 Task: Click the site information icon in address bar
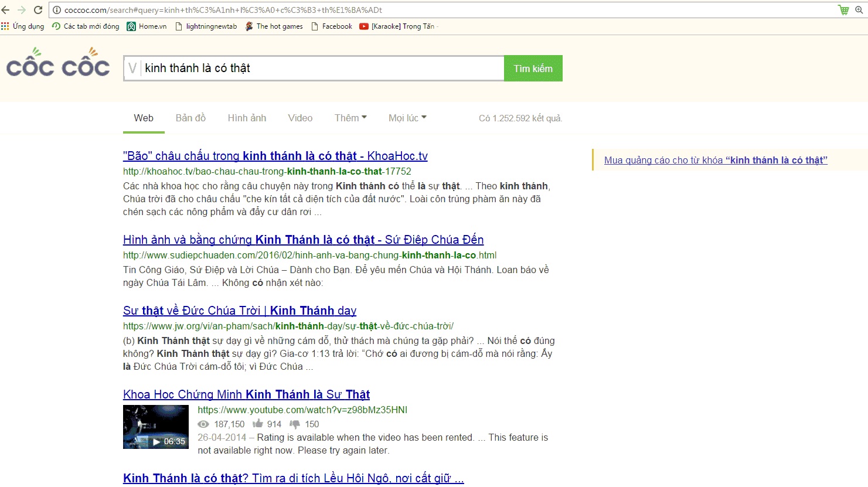57,10
